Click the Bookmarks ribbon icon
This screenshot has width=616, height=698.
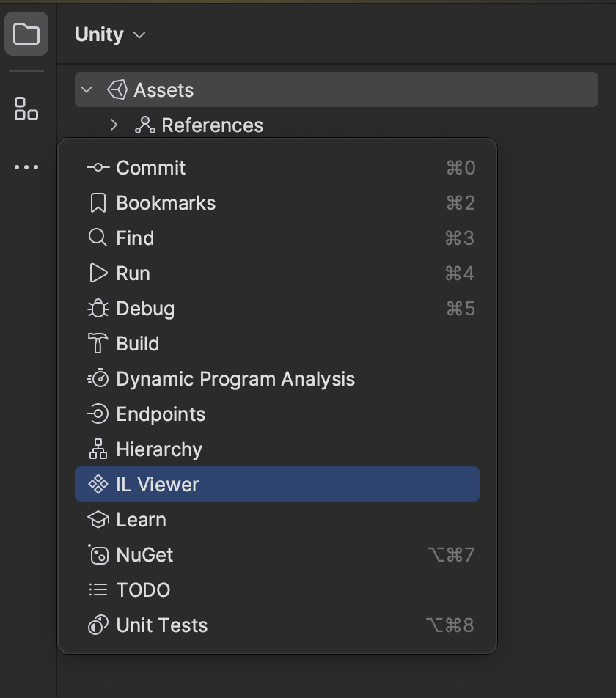tap(98, 203)
